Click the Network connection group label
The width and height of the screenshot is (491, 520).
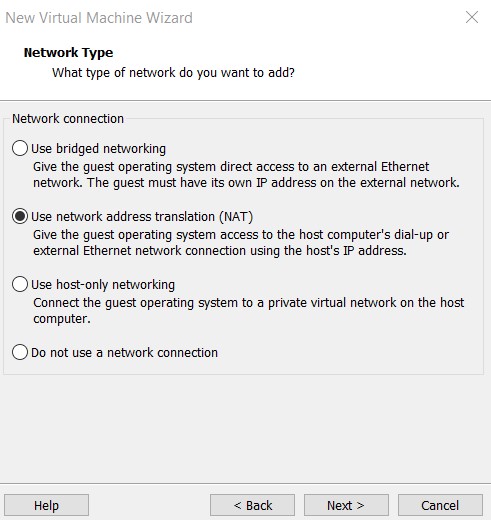coord(68,119)
